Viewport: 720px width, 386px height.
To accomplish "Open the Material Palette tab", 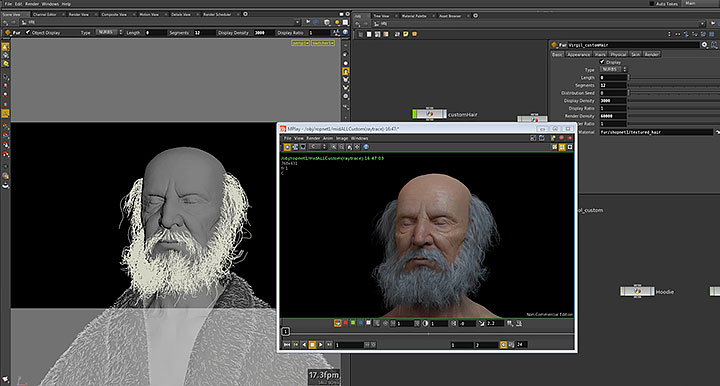I will pos(414,16).
